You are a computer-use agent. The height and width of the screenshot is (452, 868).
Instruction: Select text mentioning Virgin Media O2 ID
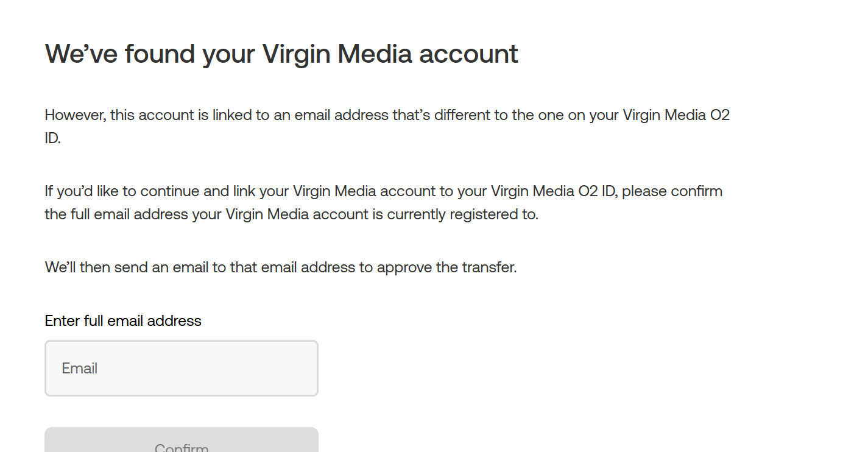674,115
